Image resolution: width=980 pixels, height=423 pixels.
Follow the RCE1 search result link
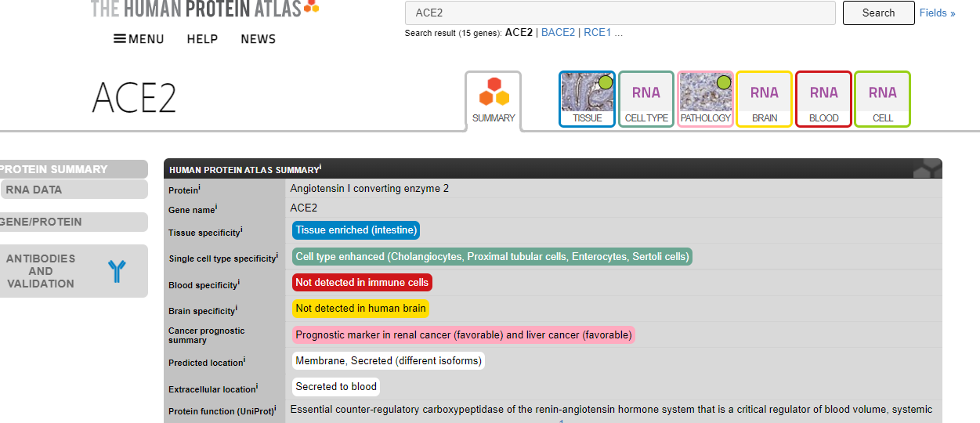pos(598,33)
